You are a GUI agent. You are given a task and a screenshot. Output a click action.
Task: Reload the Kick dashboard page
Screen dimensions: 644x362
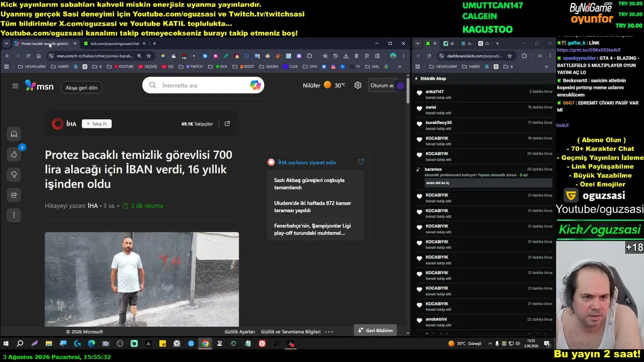429,56
